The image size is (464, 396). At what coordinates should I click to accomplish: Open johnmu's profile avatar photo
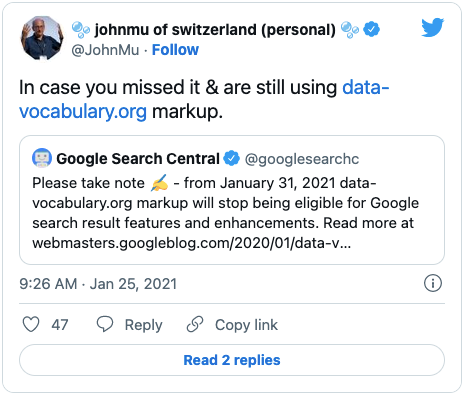point(42,38)
